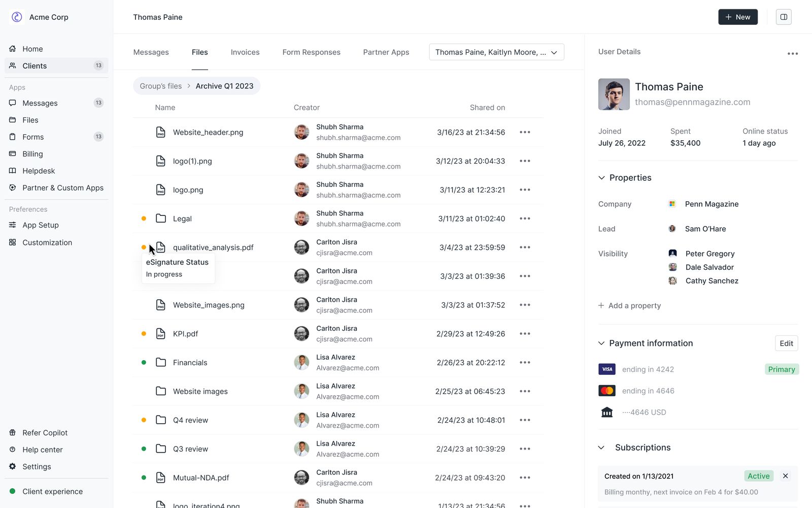This screenshot has width=812, height=508.
Task: Open Messages from the Apps sidebar
Action: [x=40, y=103]
